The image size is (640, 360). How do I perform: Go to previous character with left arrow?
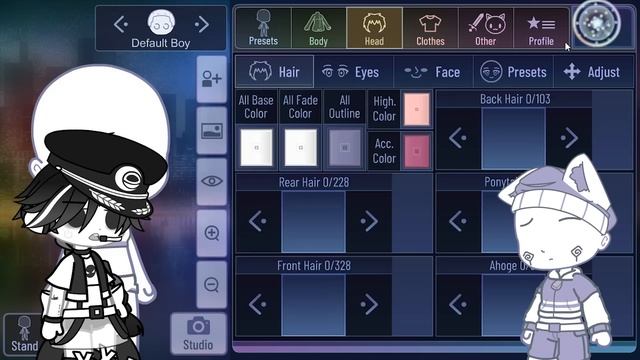(121, 24)
